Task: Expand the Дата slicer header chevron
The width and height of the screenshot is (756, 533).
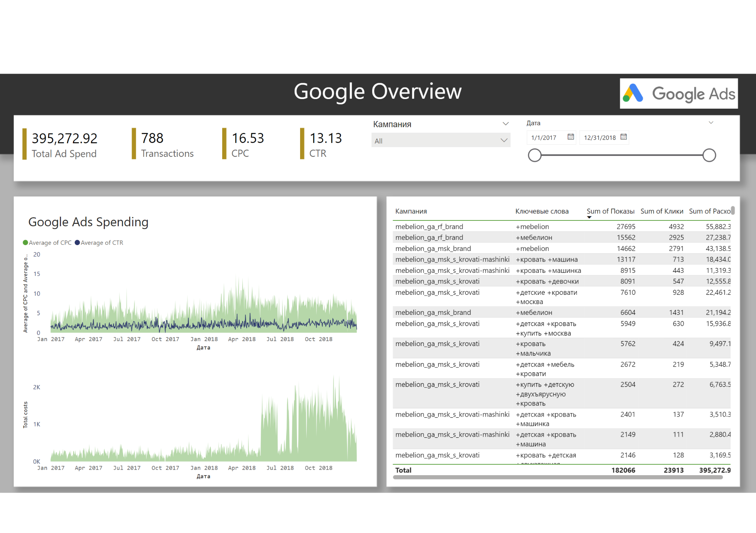Action: pos(710,123)
